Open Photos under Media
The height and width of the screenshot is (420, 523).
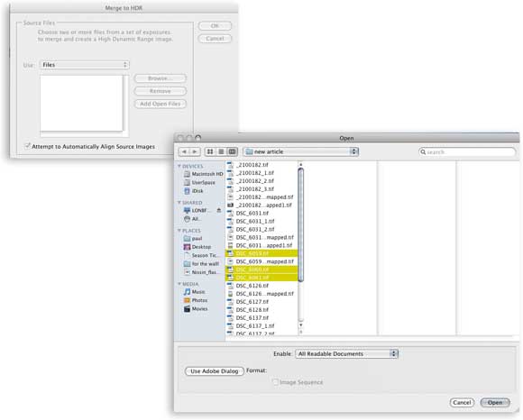pos(196,300)
